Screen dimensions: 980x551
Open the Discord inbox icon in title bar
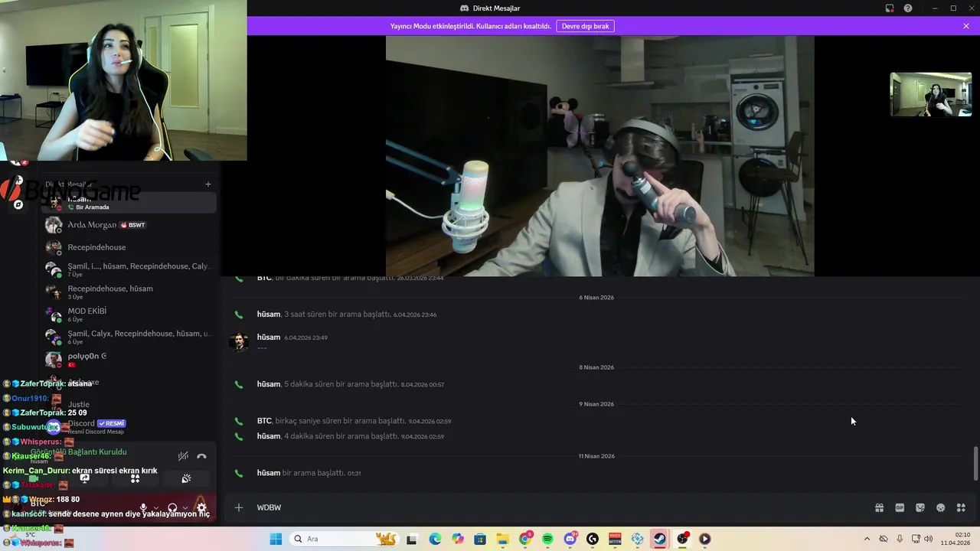tap(890, 8)
